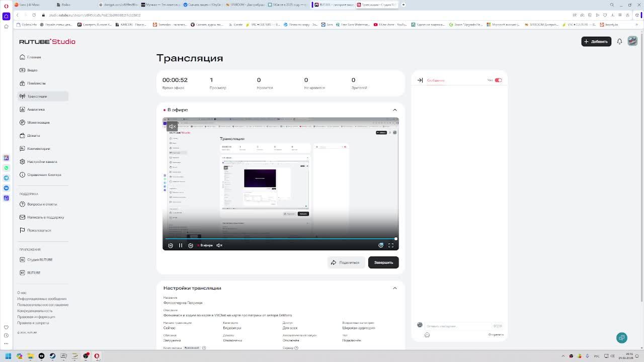Toggle the Чат switch off
This screenshot has height=362, width=644.
498,80
